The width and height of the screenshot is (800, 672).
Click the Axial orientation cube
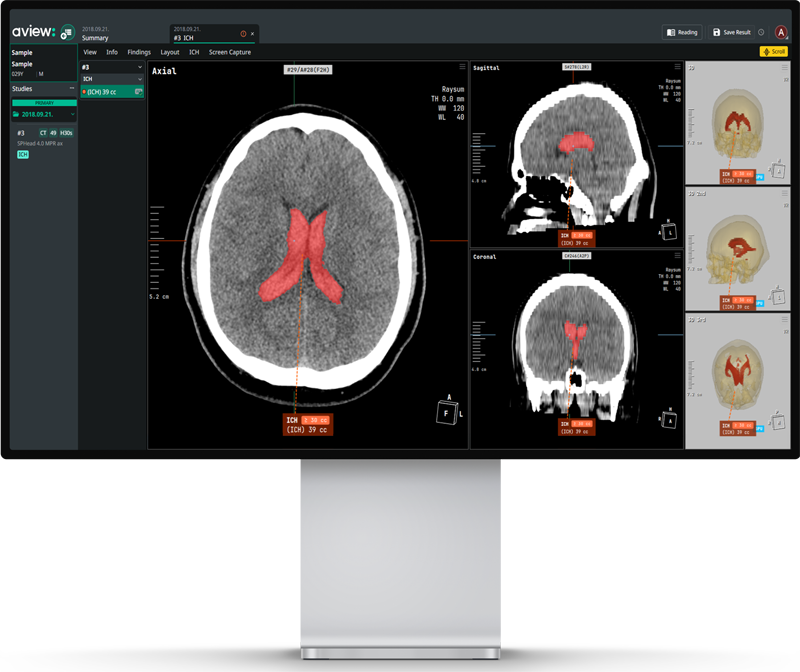[x=447, y=411]
